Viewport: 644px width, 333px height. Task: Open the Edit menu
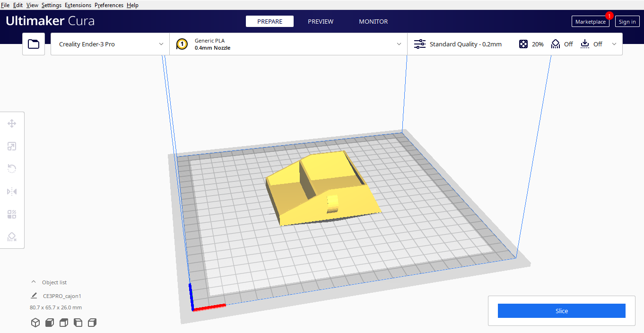point(18,5)
